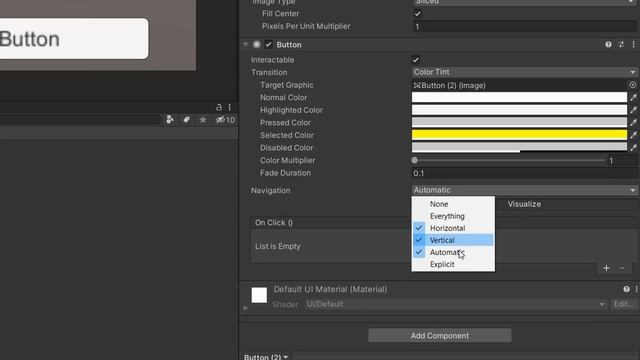This screenshot has width=640, height=360.
Task: Toggle hidden packages visibility showing 10
Action: 225,120
